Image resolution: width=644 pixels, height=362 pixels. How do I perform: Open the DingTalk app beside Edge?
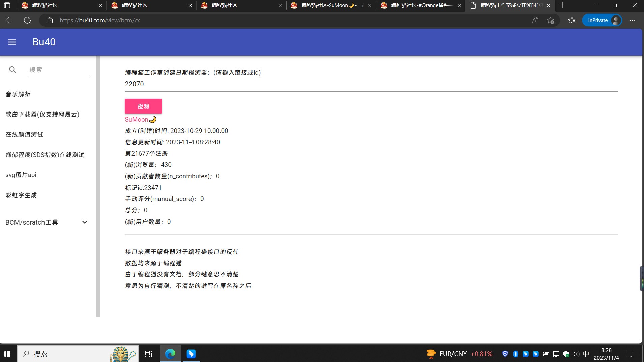tap(191, 354)
